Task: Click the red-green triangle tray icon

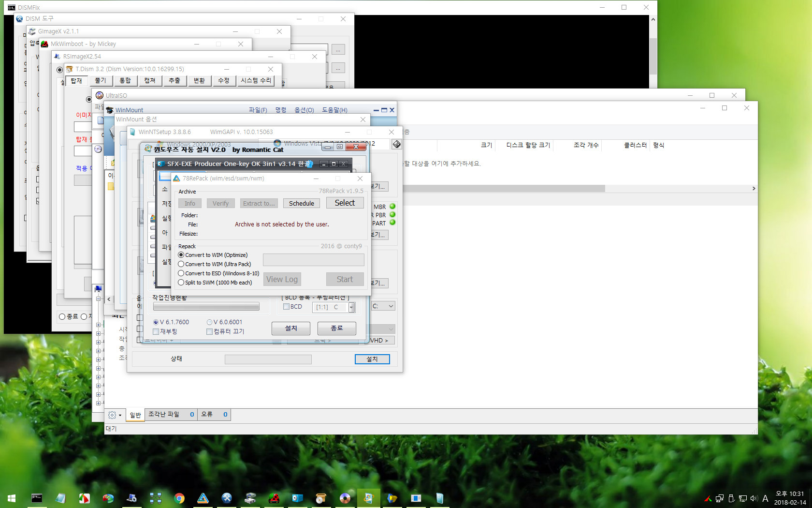Action: pos(708,498)
